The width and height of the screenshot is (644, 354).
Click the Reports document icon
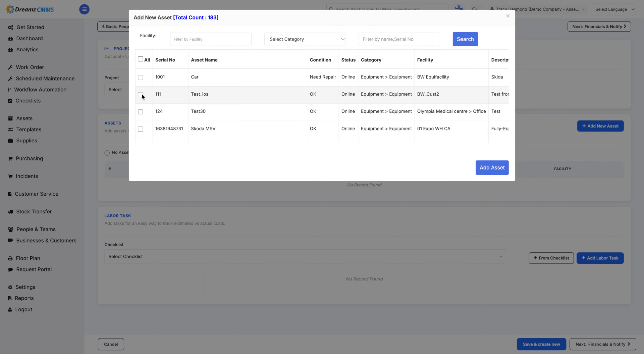coord(10,298)
